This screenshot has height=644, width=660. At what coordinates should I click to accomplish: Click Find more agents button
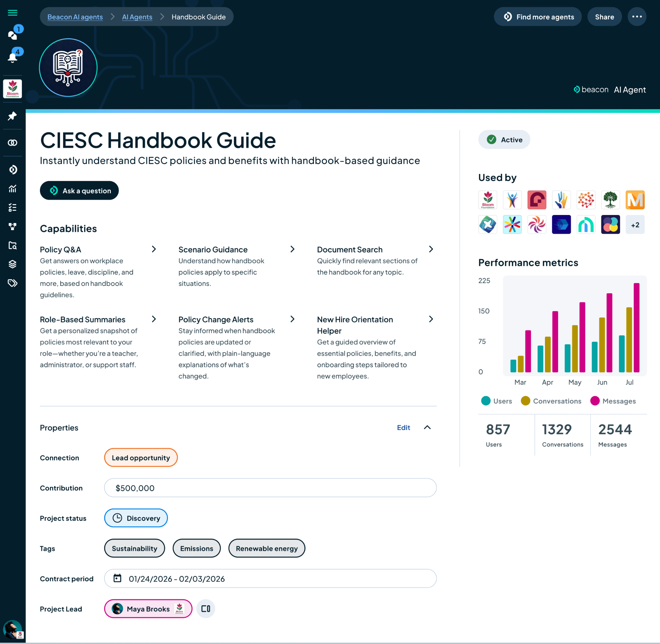click(538, 17)
